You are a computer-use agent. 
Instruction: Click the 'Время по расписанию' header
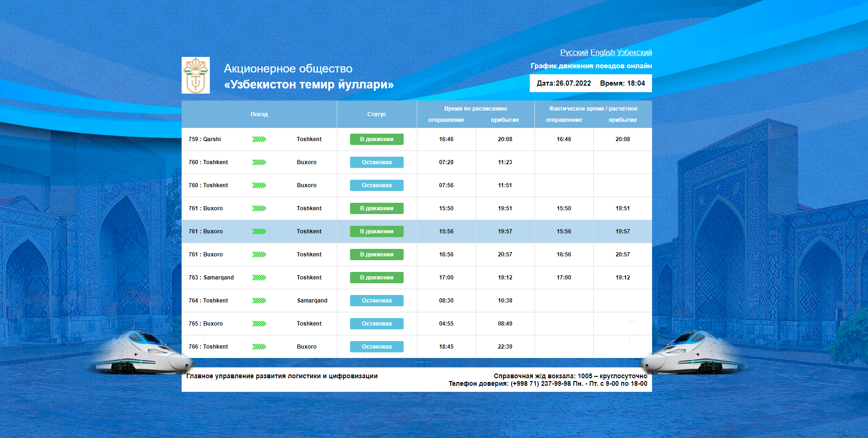pos(475,109)
